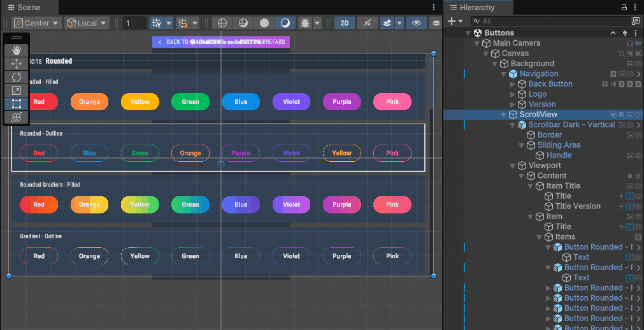The height and width of the screenshot is (330, 644).
Task: Collapse the Navigation tree item
Action: [x=504, y=74]
